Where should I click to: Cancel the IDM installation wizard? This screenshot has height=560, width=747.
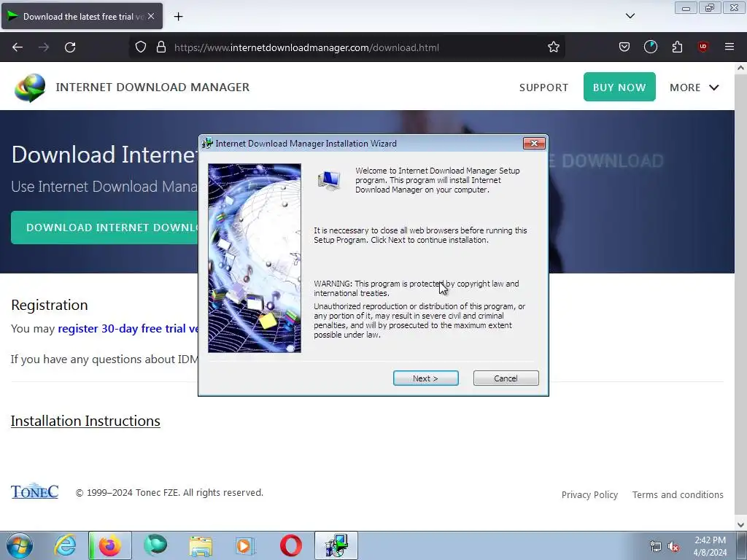coord(506,378)
